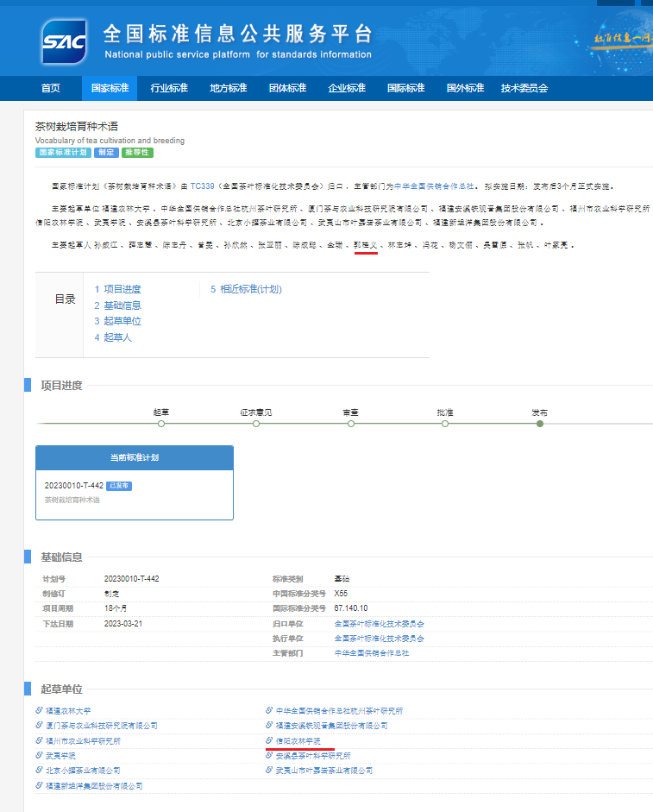Click the 发布 node on the progress timeline
This screenshot has height=812, width=653.
540,423
